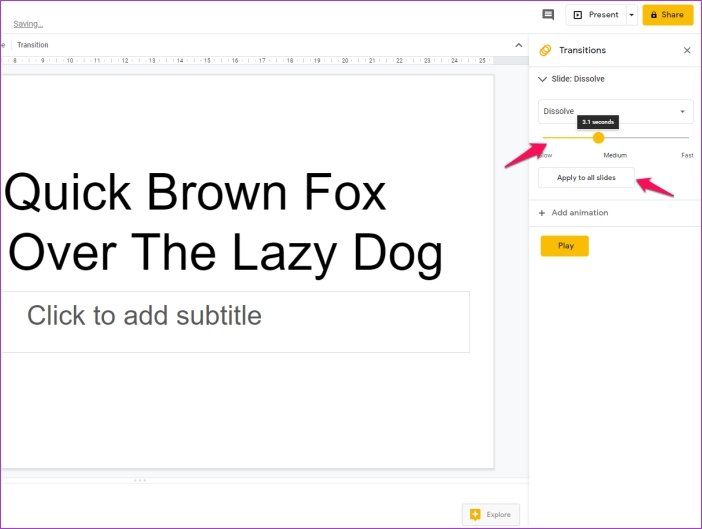Close the Transitions side panel
The image size is (702, 529).
(x=687, y=50)
